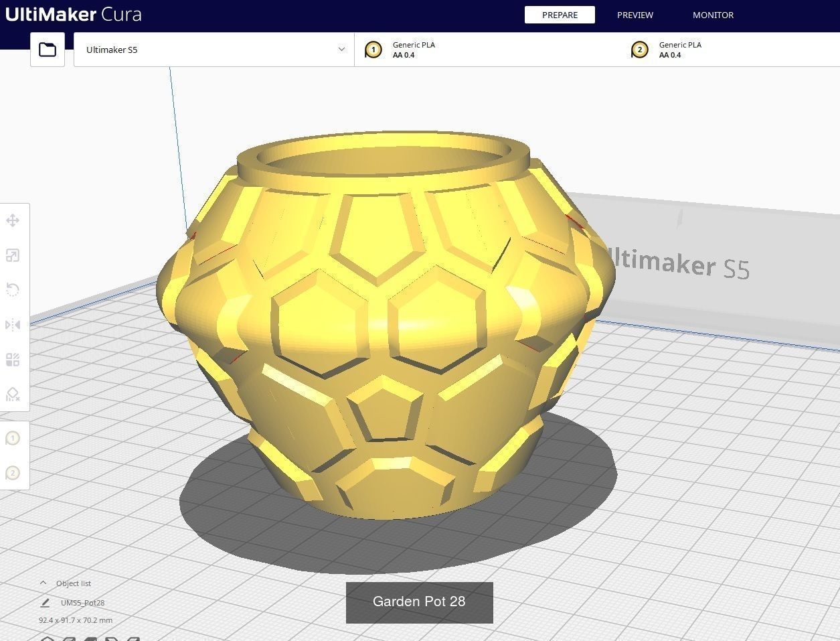Click extruder 2 circle icon in the top bar
The image size is (840, 641).
(640, 50)
